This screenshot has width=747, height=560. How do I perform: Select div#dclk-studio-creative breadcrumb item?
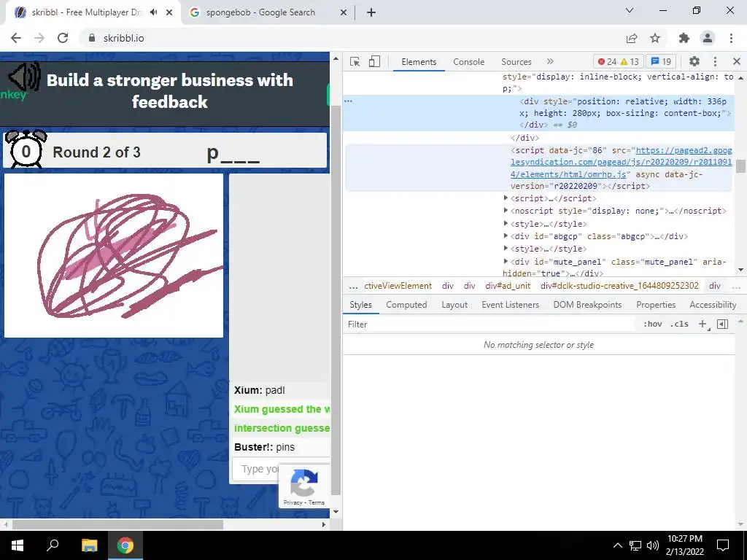pyautogui.click(x=619, y=286)
